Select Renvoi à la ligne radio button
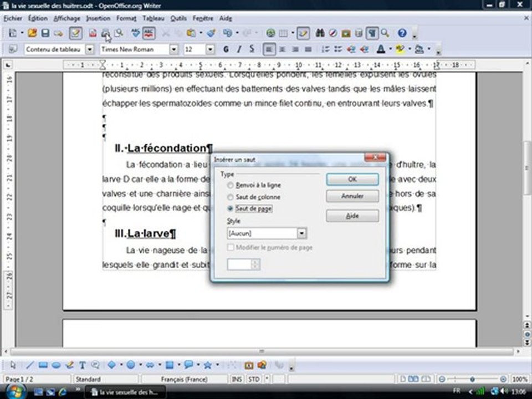 (231, 185)
